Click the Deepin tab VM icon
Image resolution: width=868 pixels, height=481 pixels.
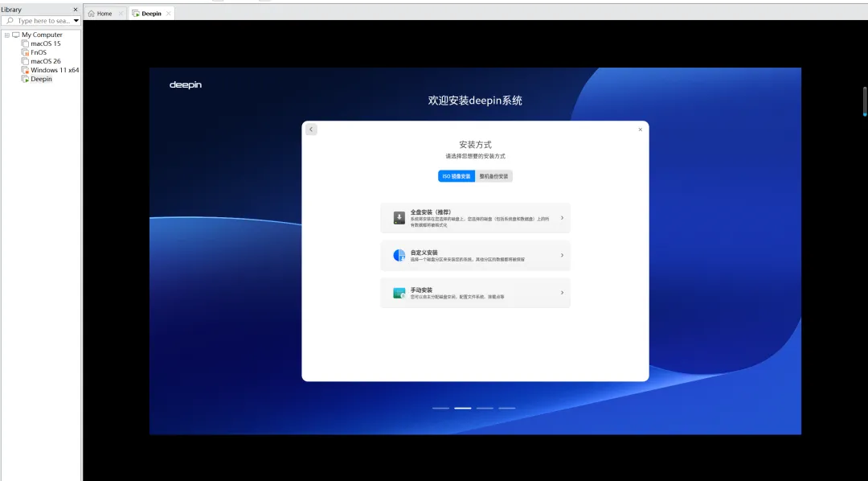point(136,14)
